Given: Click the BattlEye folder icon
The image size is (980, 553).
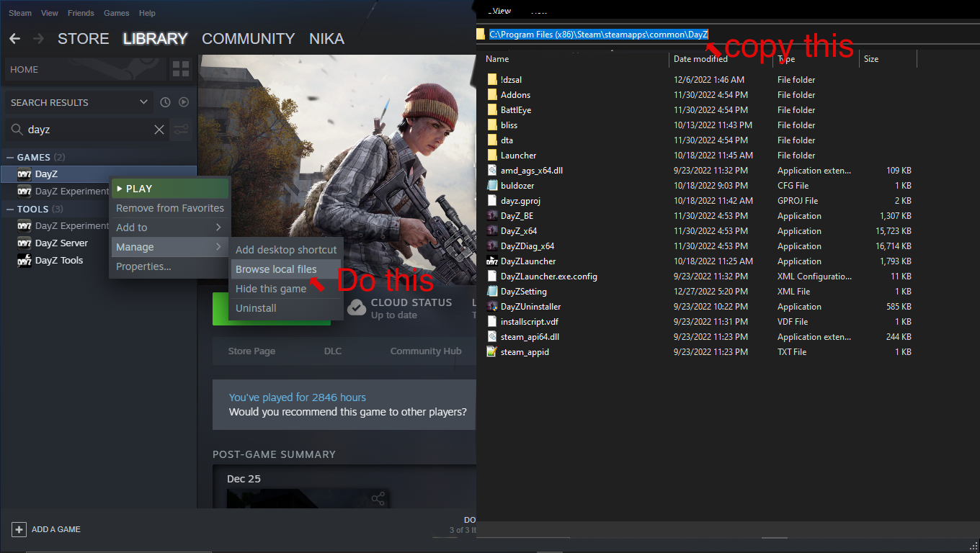Looking at the screenshot, I should pyautogui.click(x=492, y=110).
